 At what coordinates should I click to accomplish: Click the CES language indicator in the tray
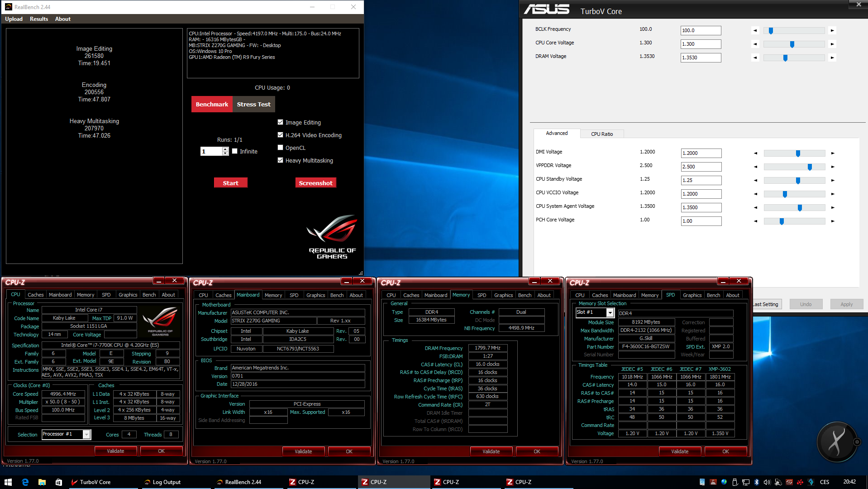pyautogui.click(x=825, y=482)
